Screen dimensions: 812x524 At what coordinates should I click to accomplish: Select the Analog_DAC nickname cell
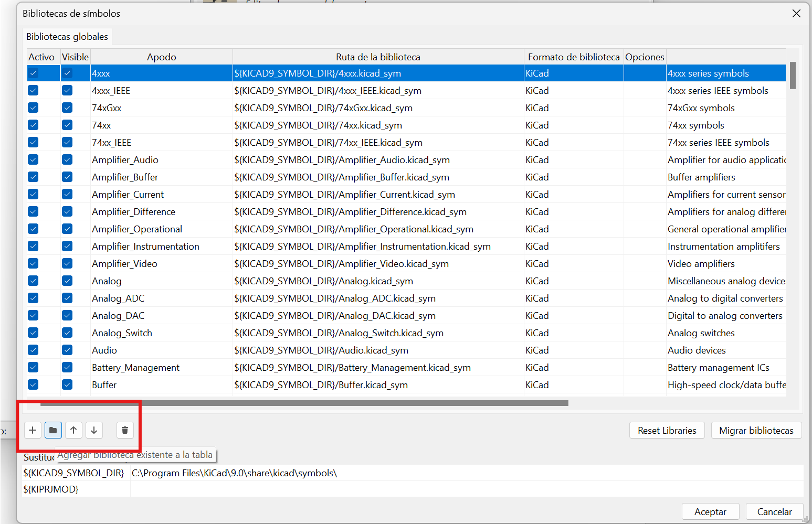162,315
